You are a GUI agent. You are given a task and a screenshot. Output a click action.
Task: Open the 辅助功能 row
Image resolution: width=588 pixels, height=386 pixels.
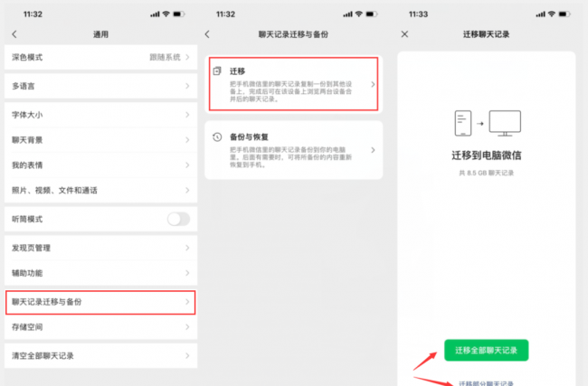point(100,273)
